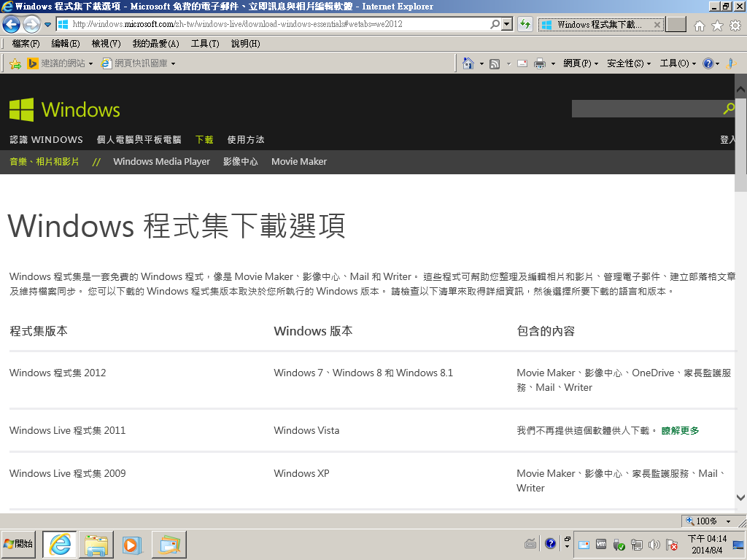Open the 工具(O) command bar menu
The image size is (747, 560).
(678, 63)
